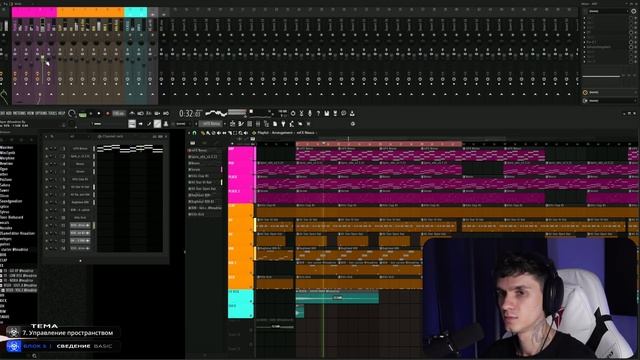
Task: Click the View channel rack toolbar icon
Action: pyautogui.click(x=250, y=124)
